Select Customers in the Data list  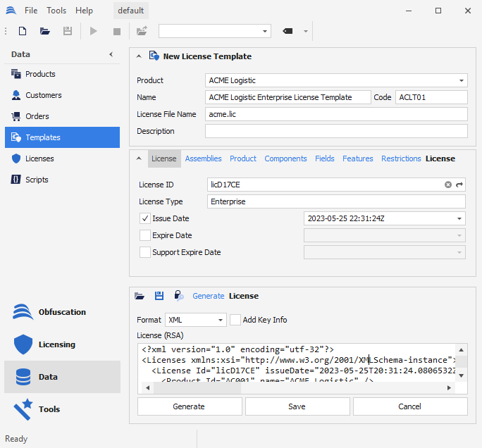click(x=44, y=95)
